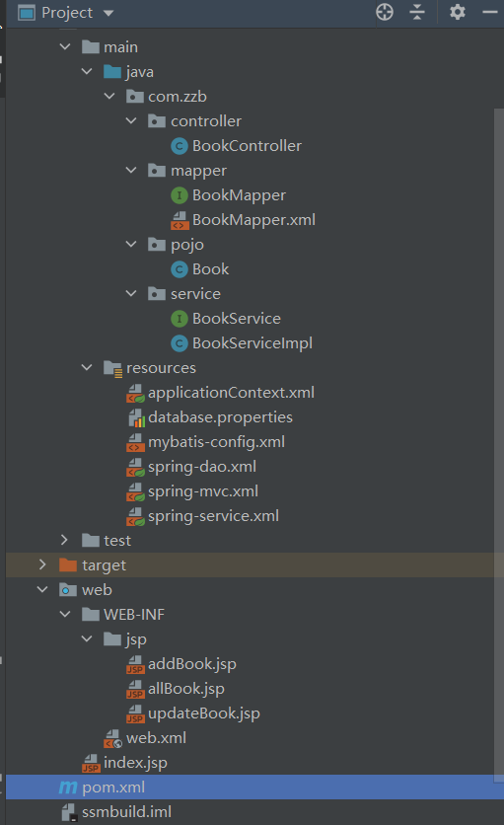Select the BookMapper interface name

pos(239,195)
